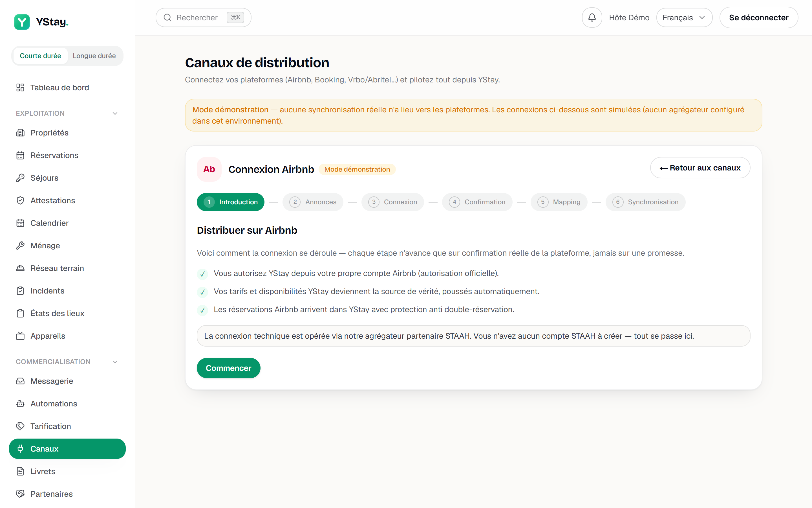This screenshot has width=812, height=508.
Task: Click the Calendrier calendar icon
Action: [x=20, y=223]
